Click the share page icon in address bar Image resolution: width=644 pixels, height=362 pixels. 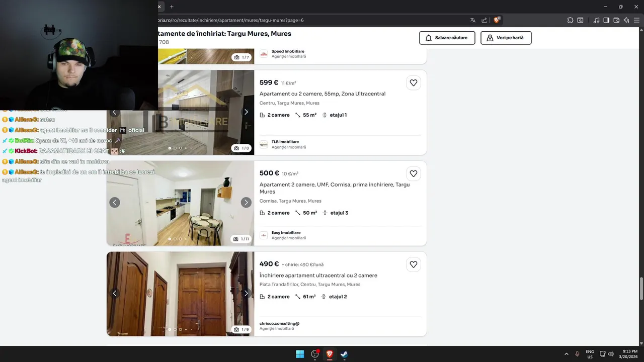[484, 20]
